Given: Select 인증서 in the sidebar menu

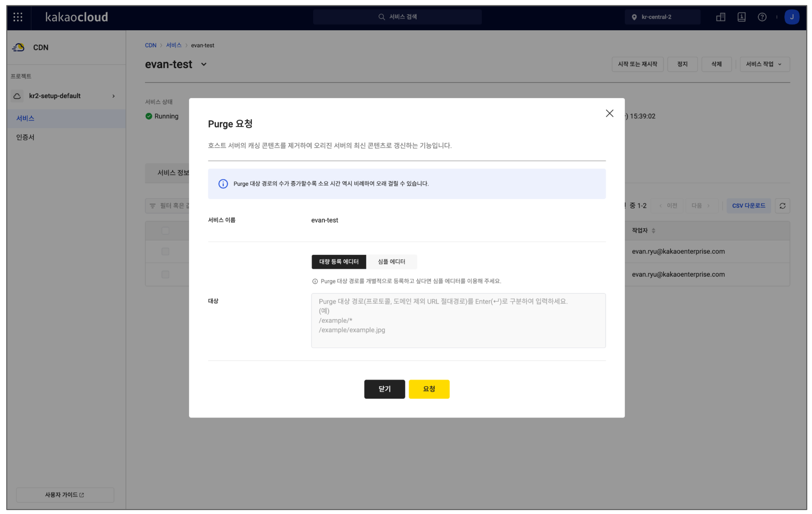Looking at the screenshot, I should point(66,137).
